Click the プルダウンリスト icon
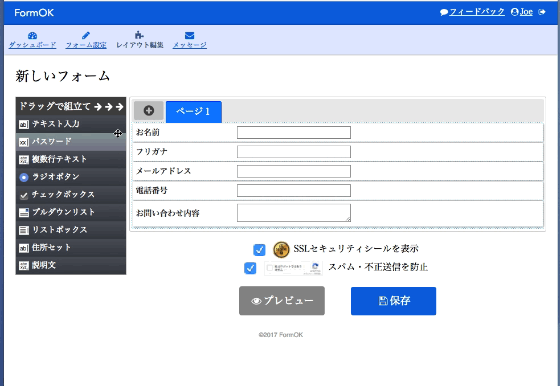 pos(24,212)
